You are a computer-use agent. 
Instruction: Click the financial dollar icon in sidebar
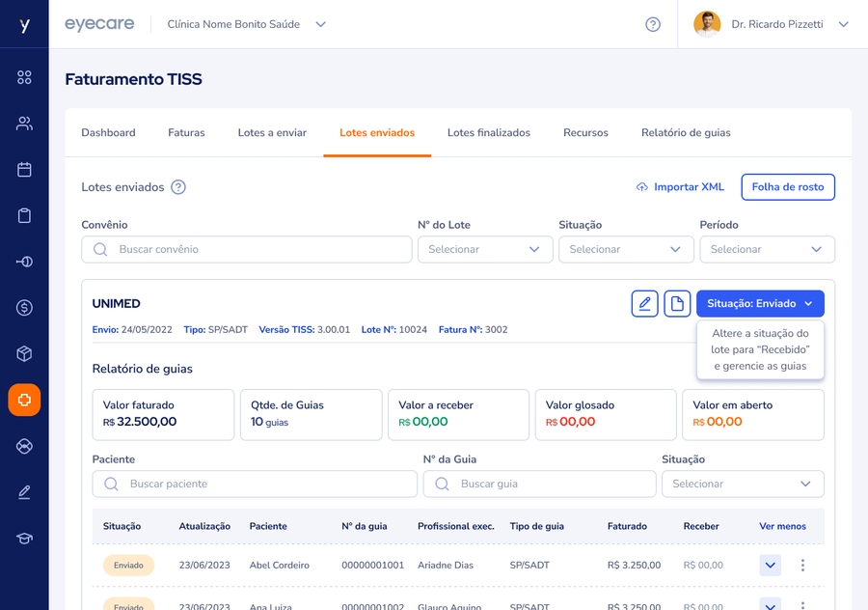click(x=24, y=308)
